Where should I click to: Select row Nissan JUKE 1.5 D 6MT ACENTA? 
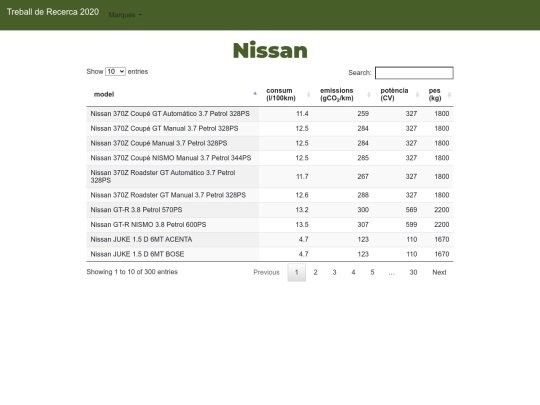[x=270, y=239]
